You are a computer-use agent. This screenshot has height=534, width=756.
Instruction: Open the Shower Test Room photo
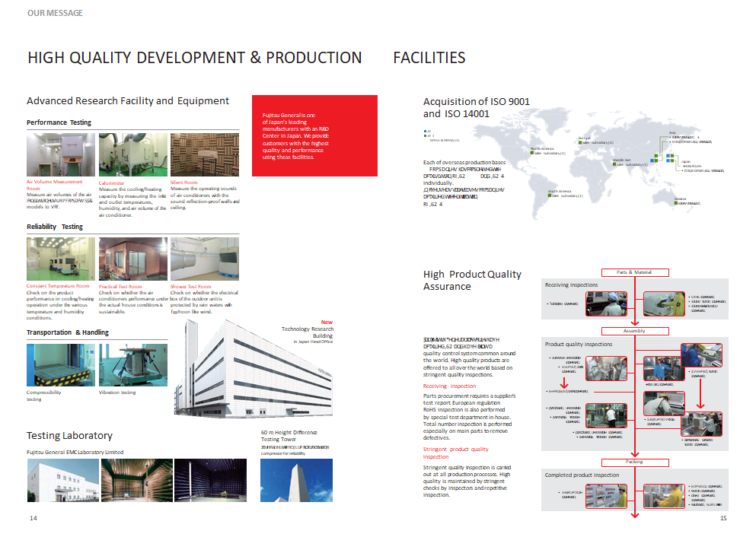(x=205, y=259)
